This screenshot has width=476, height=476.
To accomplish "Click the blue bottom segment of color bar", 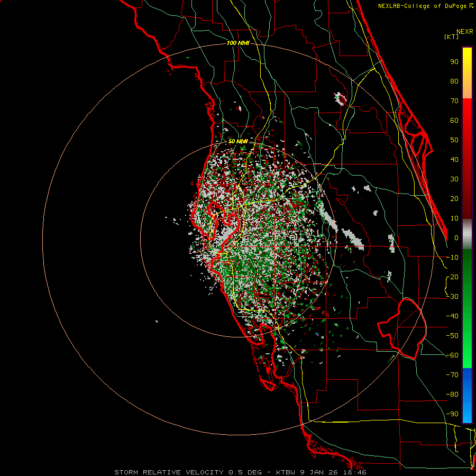I will pos(467,396).
